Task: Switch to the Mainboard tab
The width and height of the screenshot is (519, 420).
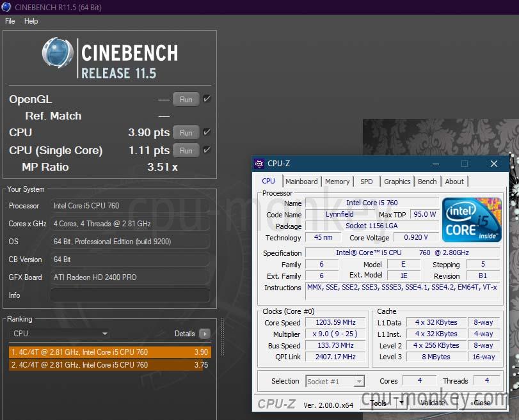Action: (x=301, y=182)
